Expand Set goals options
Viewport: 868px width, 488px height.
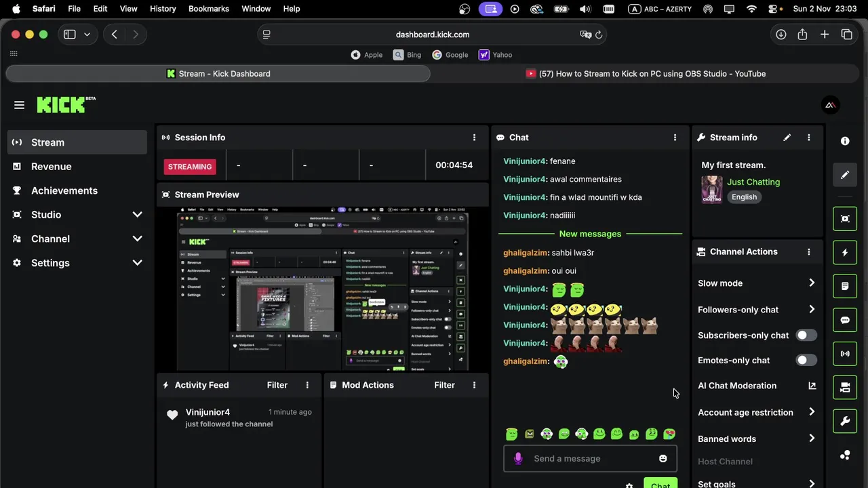point(812,484)
